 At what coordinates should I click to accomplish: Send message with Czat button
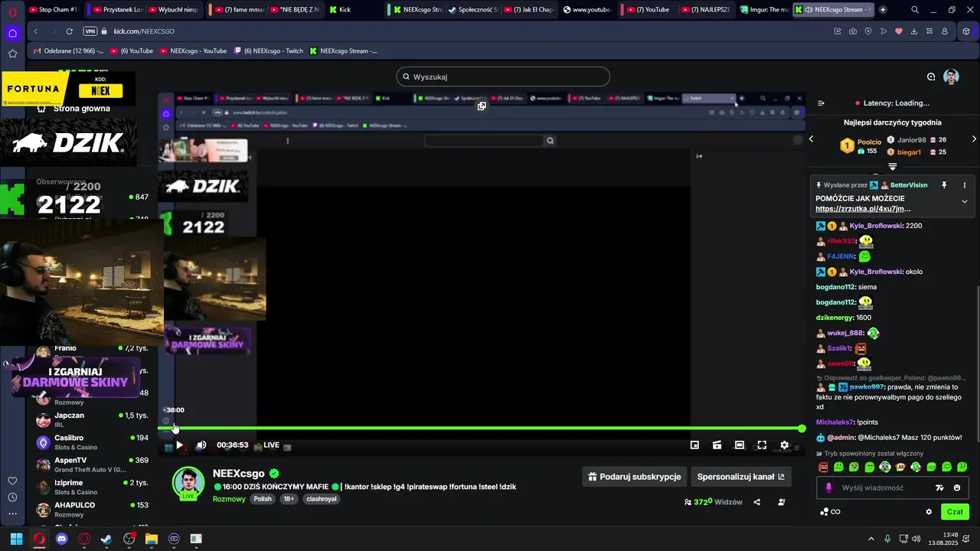coord(955,512)
